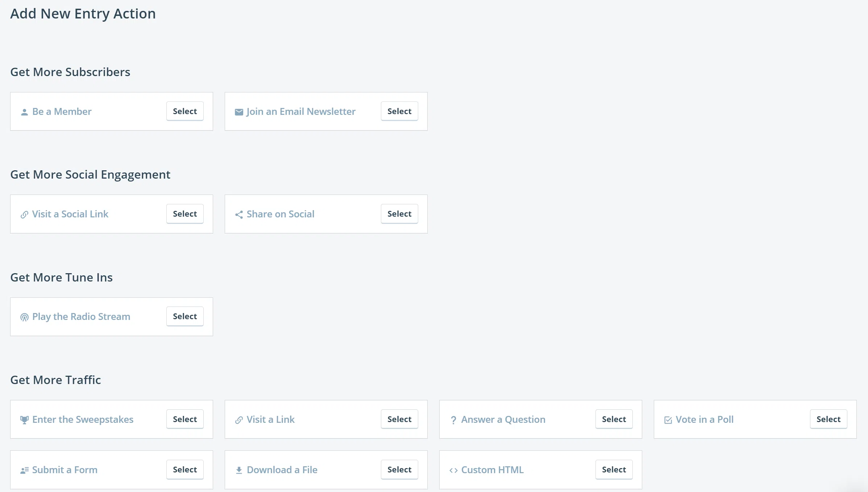Click the Submit a Form label

coord(65,470)
